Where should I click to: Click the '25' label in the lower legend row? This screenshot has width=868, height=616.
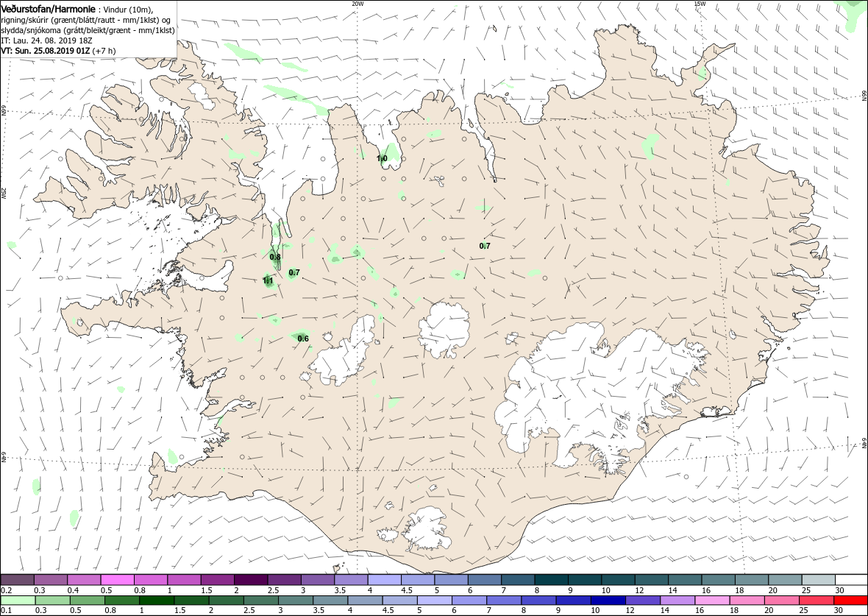point(803,610)
